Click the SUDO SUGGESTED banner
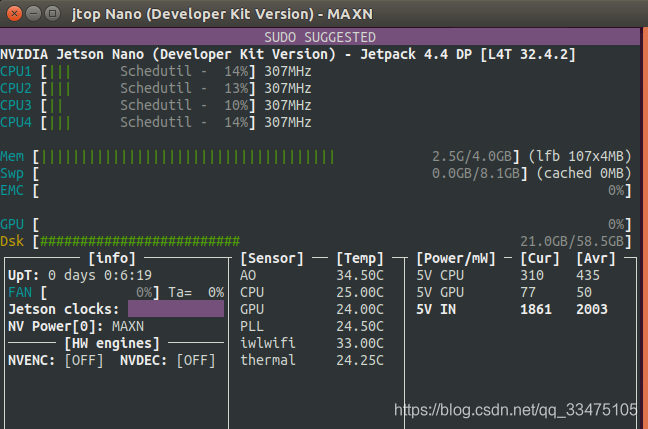Image resolution: width=648 pixels, height=429 pixels. pyautogui.click(x=320, y=37)
